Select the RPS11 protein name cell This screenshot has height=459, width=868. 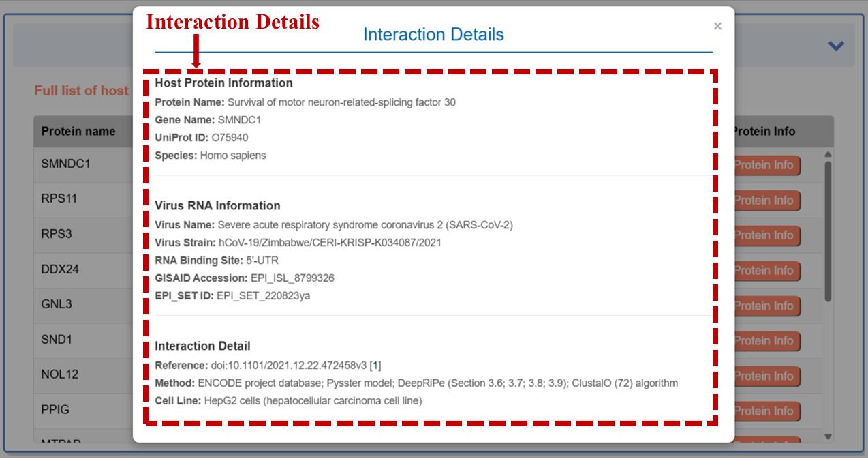[x=59, y=199]
